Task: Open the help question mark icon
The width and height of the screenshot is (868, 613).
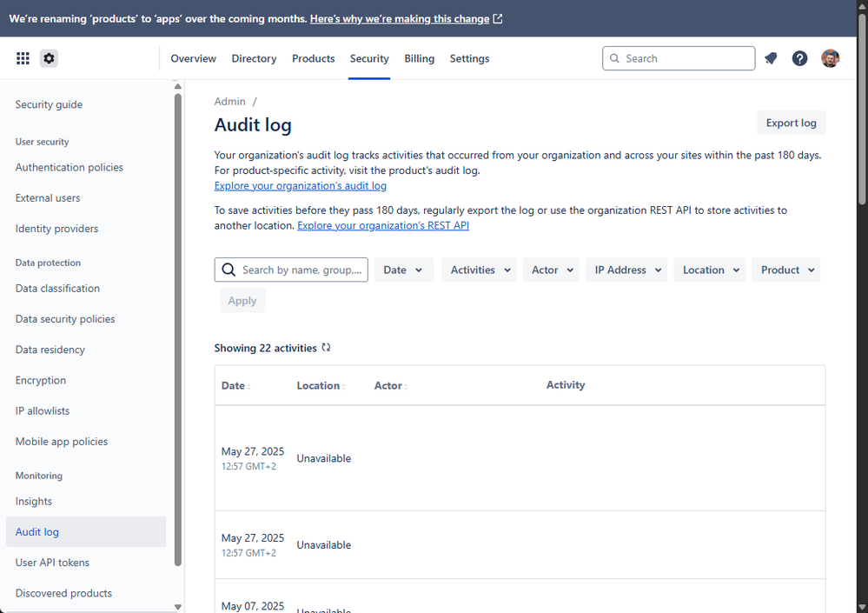Action: (799, 58)
